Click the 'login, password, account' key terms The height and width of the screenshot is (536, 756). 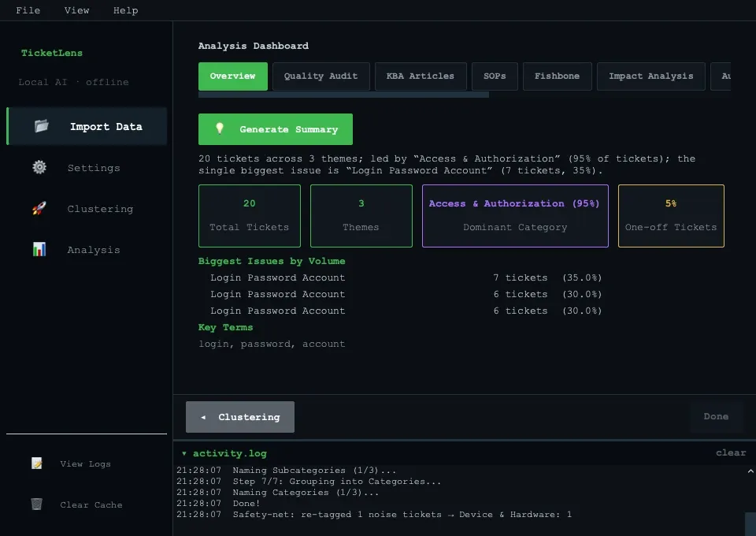(x=272, y=344)
